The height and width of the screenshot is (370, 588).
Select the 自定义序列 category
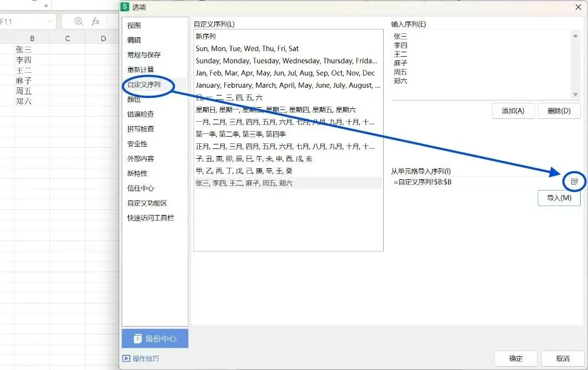[144, 84]
